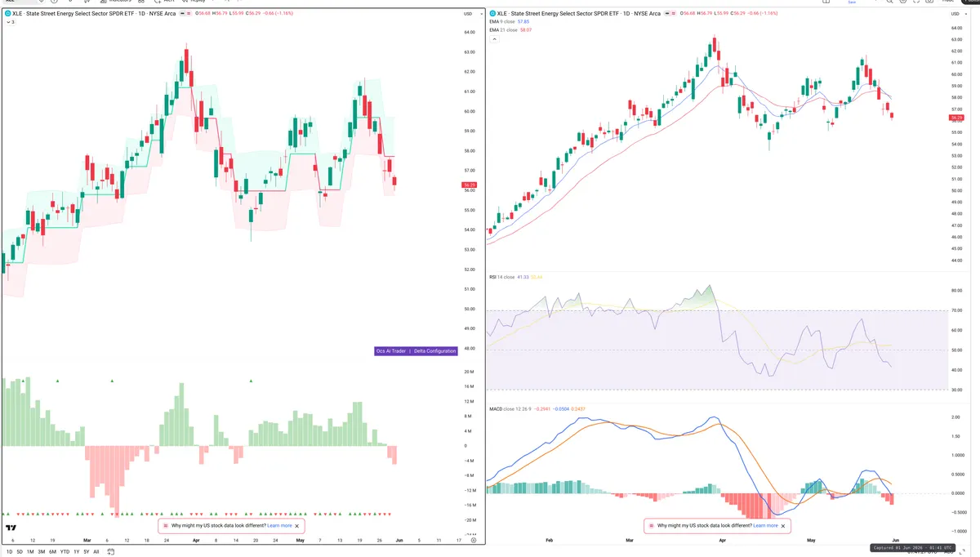The width and height of the screenshot is (980, 557).
Task: Click TradingView logo on left chart
Action: [x=11, y=528]
